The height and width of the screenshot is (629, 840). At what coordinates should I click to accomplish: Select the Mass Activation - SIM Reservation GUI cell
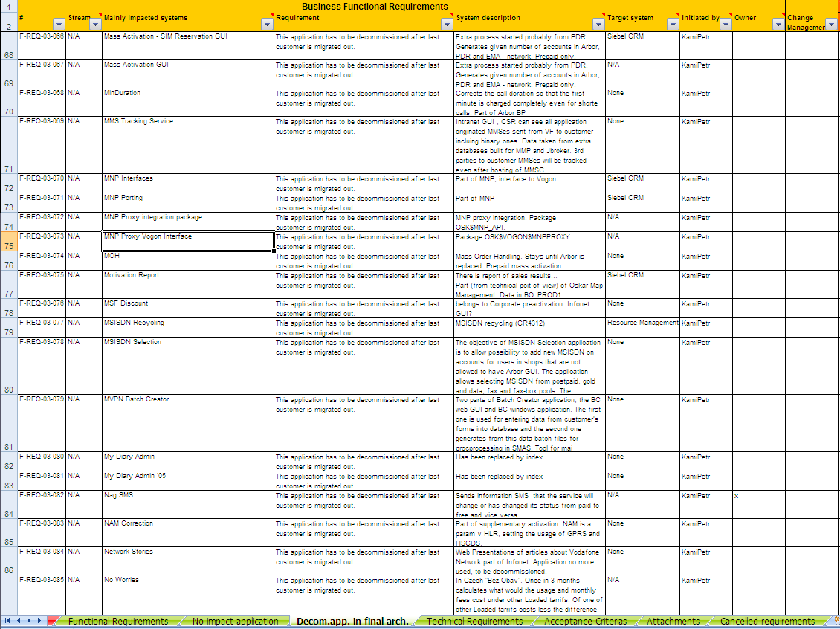pyautogui.click(x=187, y=45)
